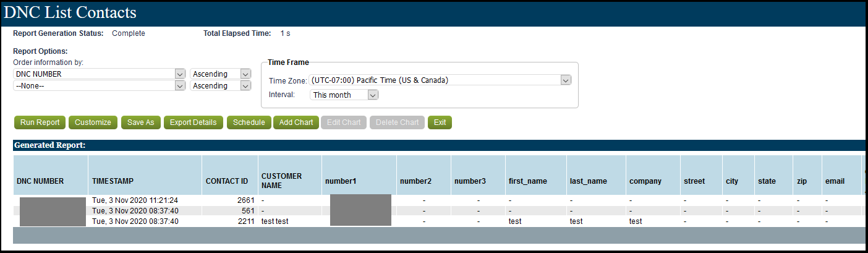Viewport: 868px width, 253px height.
Task: Click Export Details button
Action: click(x=194, y=122)
